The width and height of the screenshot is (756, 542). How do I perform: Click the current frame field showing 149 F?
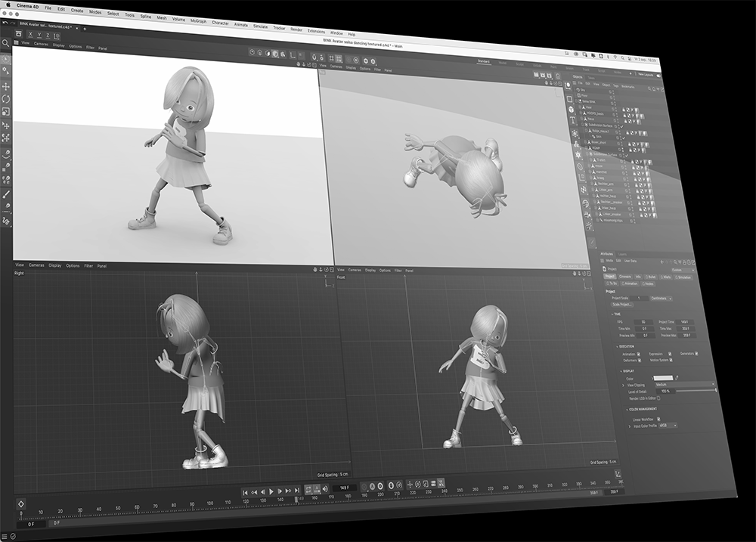point(344,488)
